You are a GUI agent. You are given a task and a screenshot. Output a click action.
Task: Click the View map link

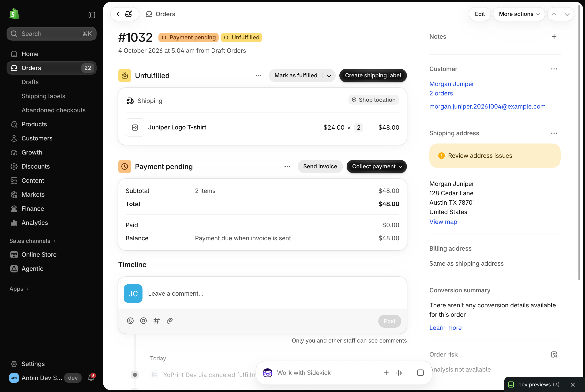tap(443, 222)
